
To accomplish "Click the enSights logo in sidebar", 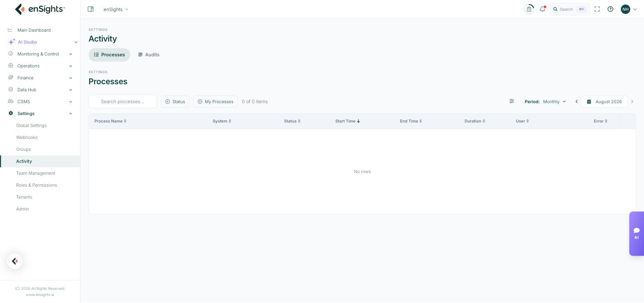I will pos(40,9).
